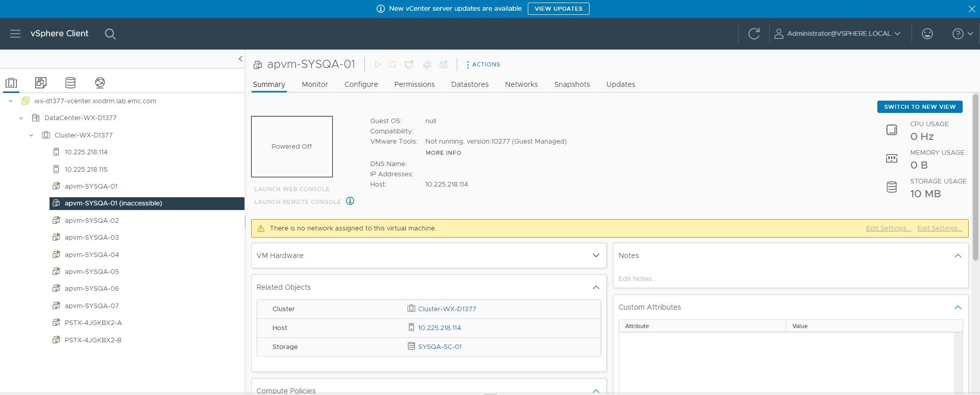Click the remote console info icon
980x395 pixels.
coord(350,201)
